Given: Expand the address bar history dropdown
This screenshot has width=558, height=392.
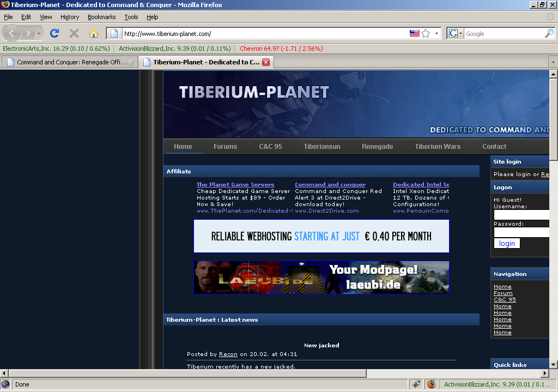Looking at the screenshot, I should pyautogui.click(x=436, y=33).
